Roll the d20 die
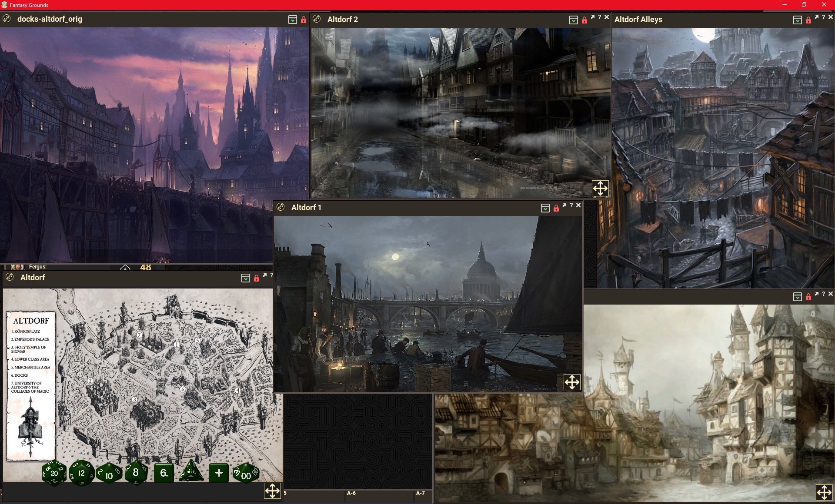This screenshot has height=504, width=835. coord(54,473)
